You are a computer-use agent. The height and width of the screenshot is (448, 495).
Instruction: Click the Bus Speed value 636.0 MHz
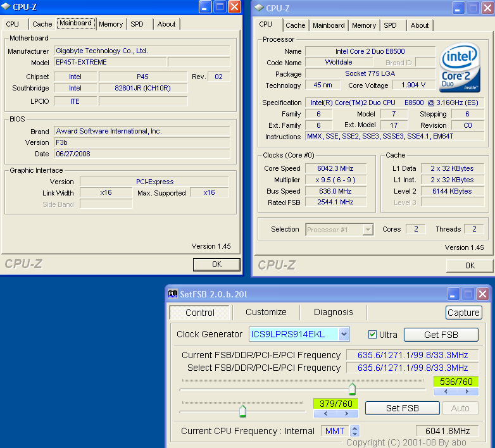(335, 191)
